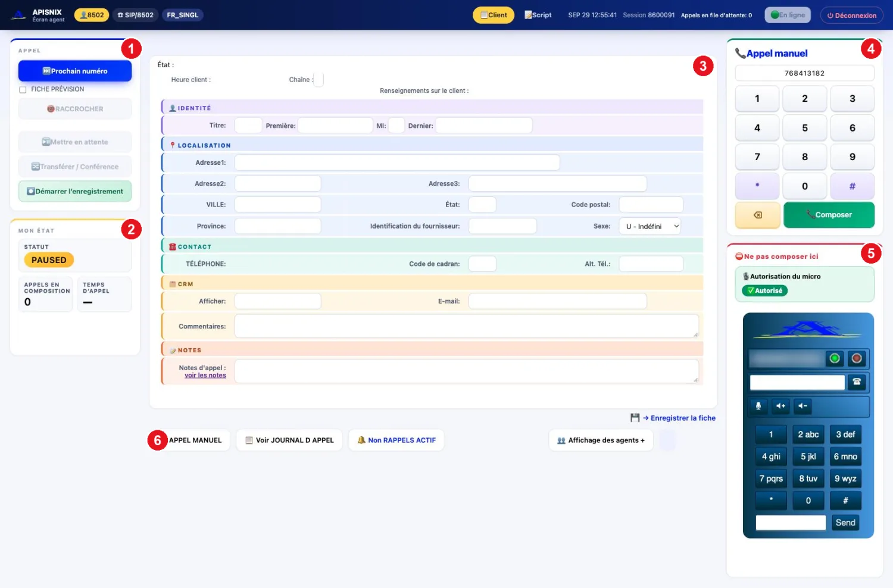Click the Déconnexion button
Viewport: 893px width, 588px height.
(852, 15)
